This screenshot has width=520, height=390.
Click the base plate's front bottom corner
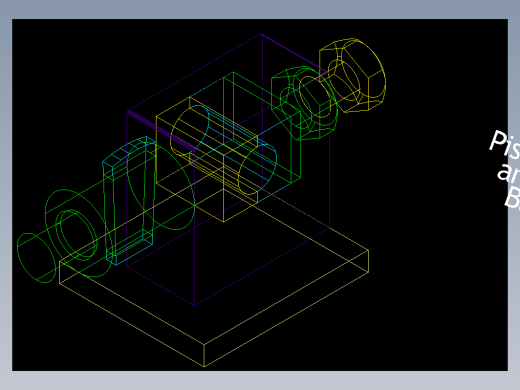[x=204, y=367]
